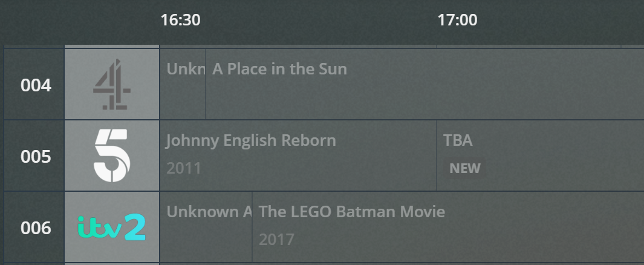This screenshot has width=644, height=265.
Task: Click the 2017 year under LEGO Batman
Action: tap(276, 240)
